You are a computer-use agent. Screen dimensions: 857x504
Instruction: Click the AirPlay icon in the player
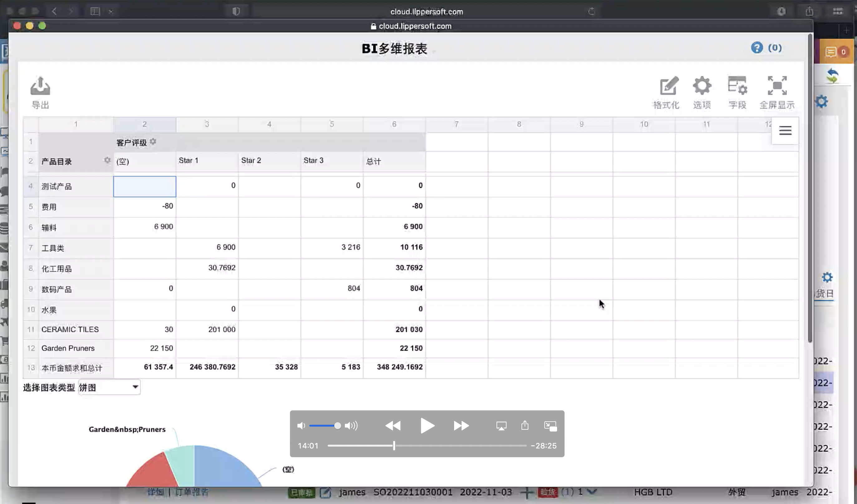(x=501, y=426)
